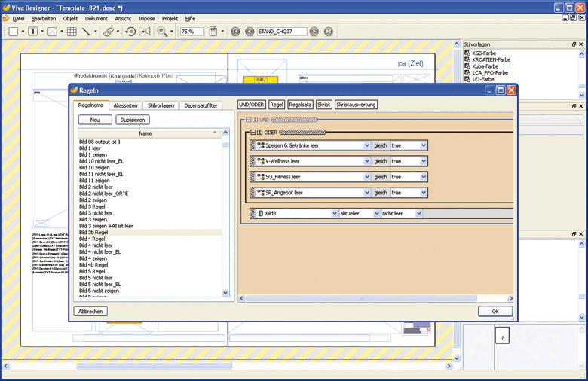Click the Link chain tool icon
Screen dimensions: 588x381
[x=108, y=32]
